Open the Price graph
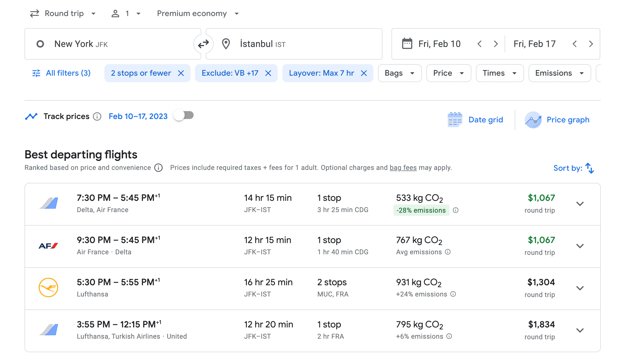This screenshot has width=627, height=364. click(568, 120)
